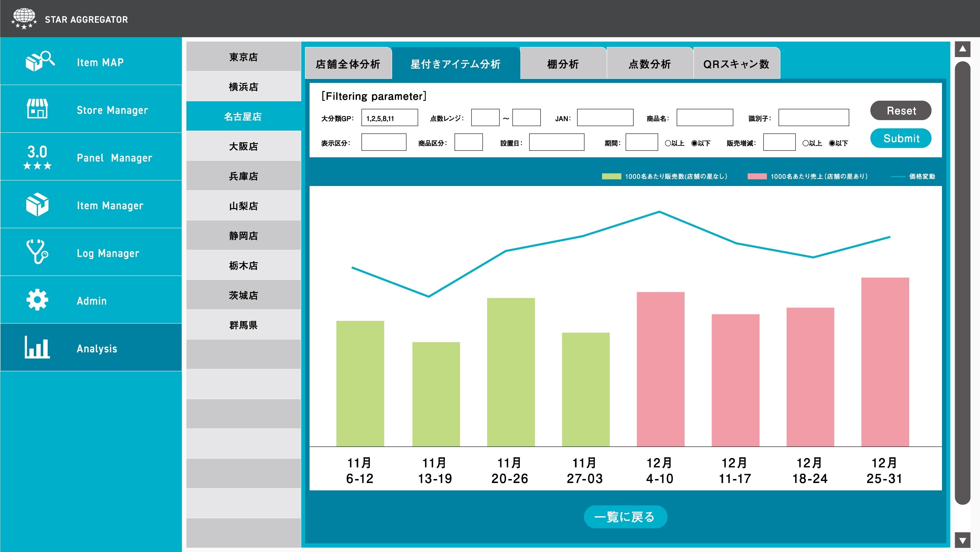
Task: Open Log Manager stethoscope icon
Action: coord(37,252)
